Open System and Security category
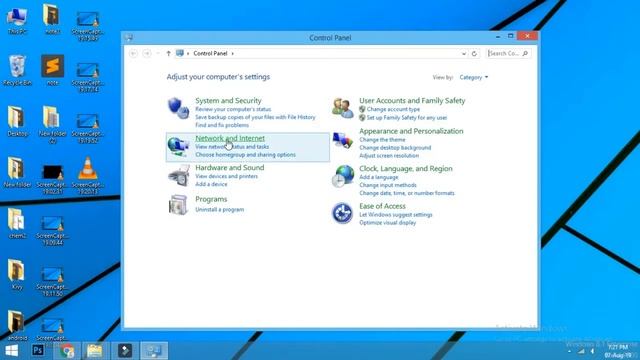 228,100
